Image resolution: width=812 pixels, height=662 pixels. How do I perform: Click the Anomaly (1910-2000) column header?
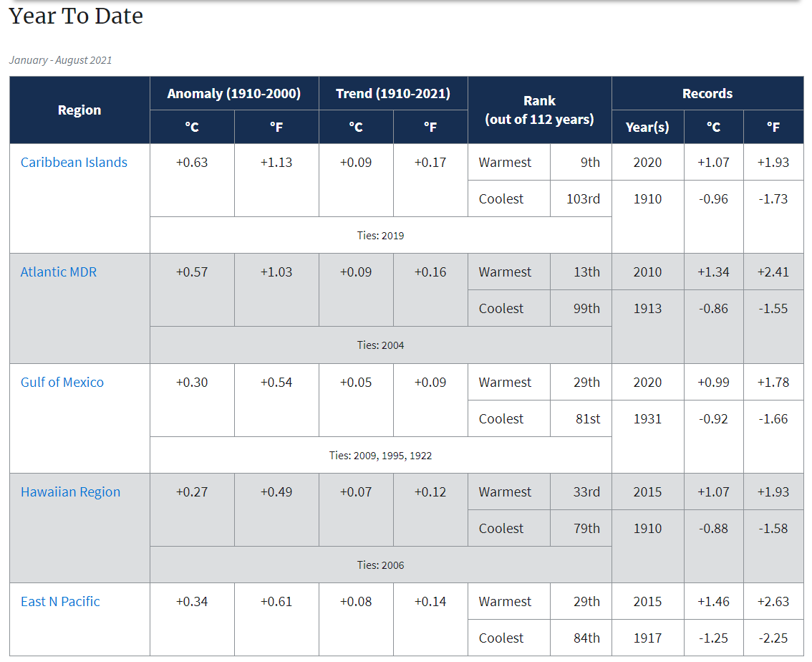pos(234,94)
